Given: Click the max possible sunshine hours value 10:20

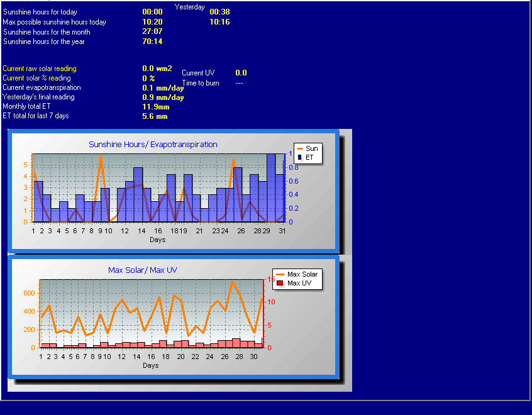Looking at the screenshot, I should pyautogui.click(x=153, y=22).
